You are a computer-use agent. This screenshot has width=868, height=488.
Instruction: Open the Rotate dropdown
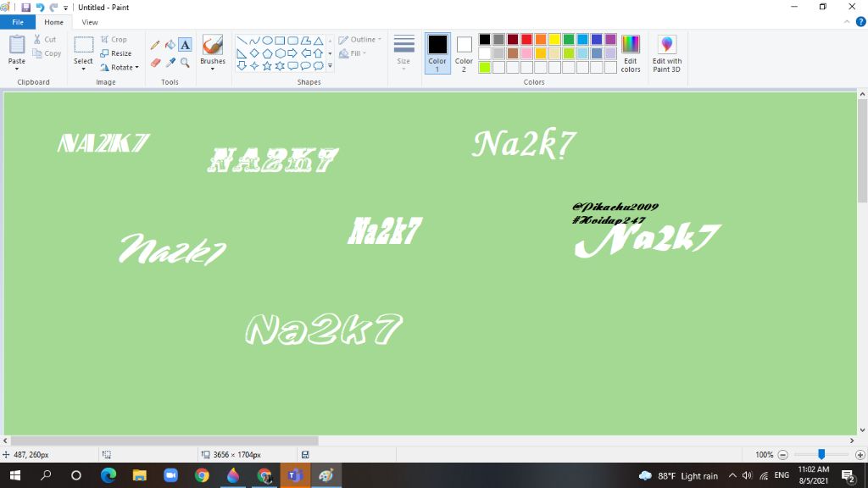(x=120, y=68)
